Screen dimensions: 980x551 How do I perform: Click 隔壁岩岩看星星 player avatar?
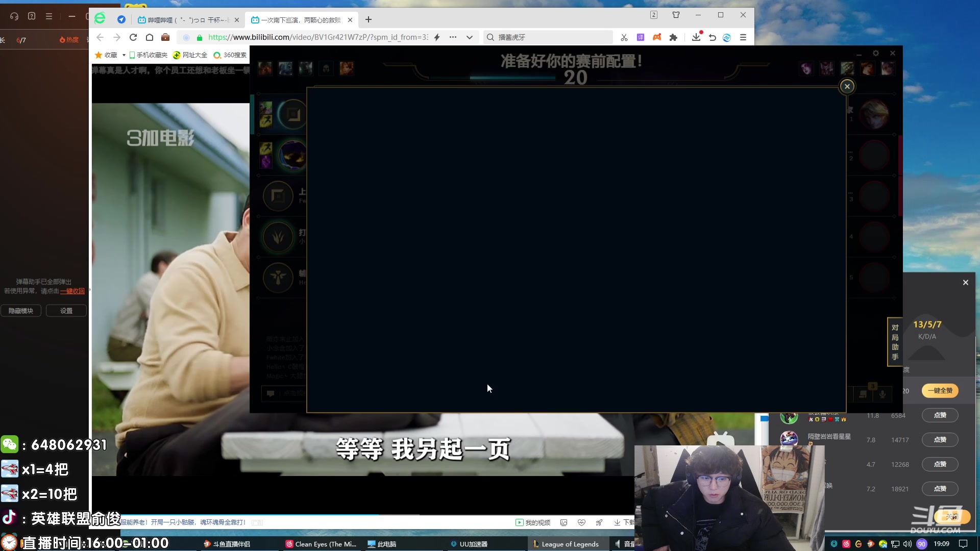coord(789,439)
